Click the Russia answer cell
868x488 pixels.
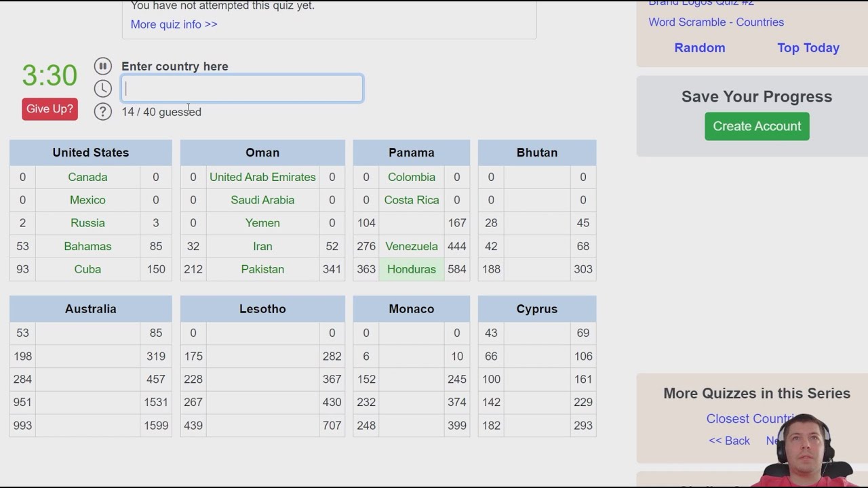(x=87, y=223)
